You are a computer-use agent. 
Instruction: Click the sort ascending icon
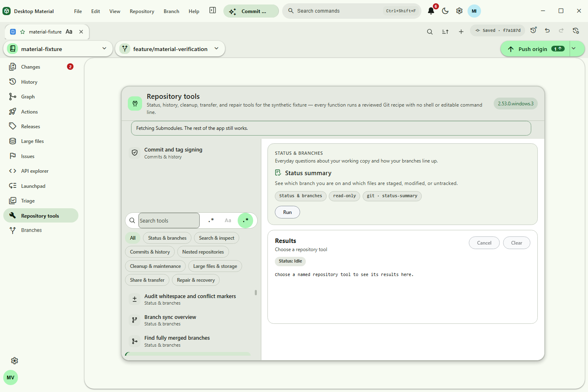click(445, 31)
